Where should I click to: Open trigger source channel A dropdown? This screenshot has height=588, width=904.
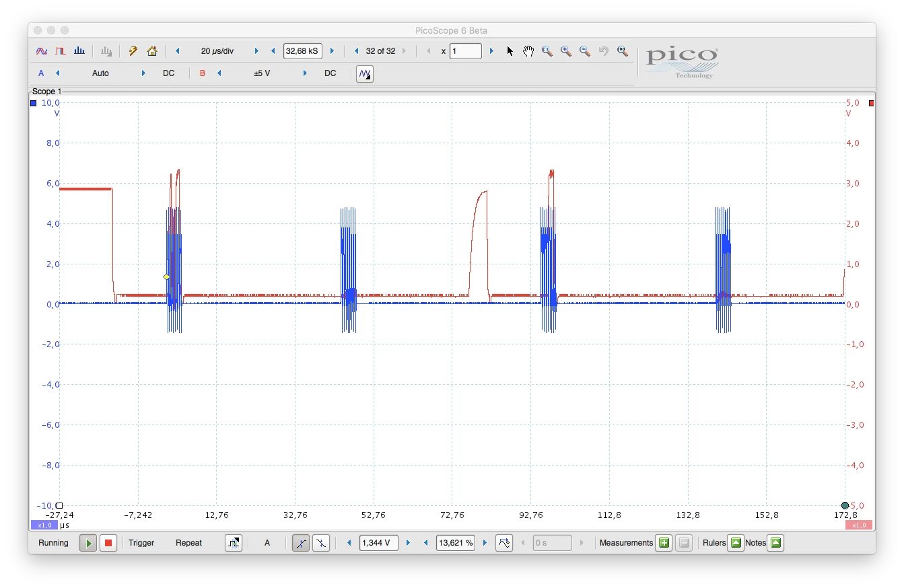click(x=267, y=543)
